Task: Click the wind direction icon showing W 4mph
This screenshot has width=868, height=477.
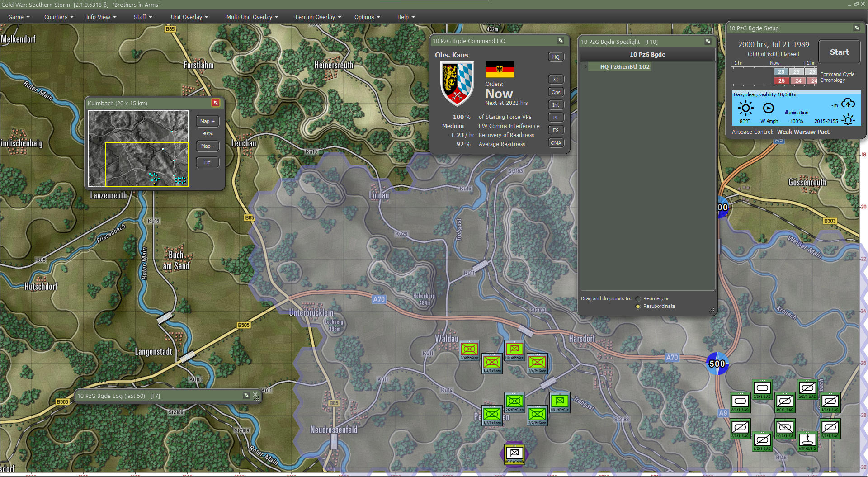Action: (769, 109)
